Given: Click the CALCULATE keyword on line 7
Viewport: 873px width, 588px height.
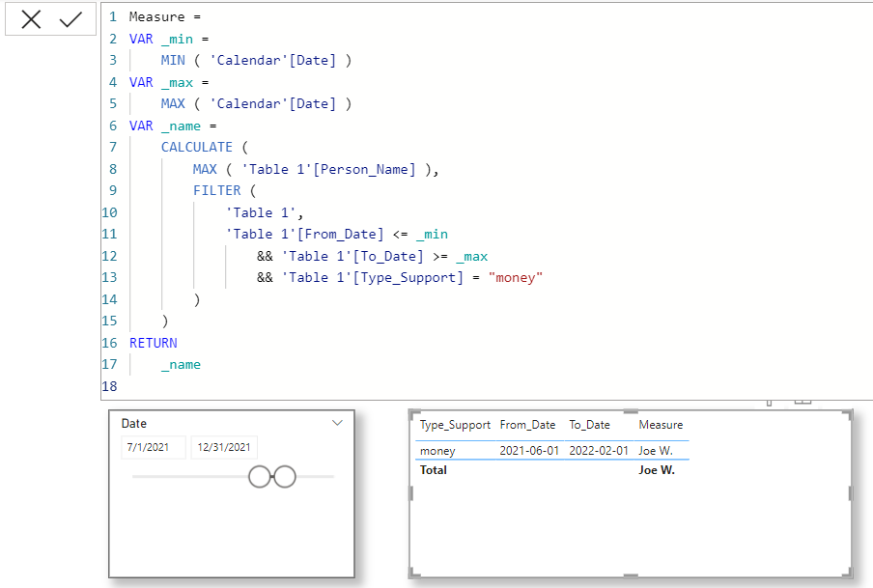Looking at the screenshot, I should click(x=197, y=147).
